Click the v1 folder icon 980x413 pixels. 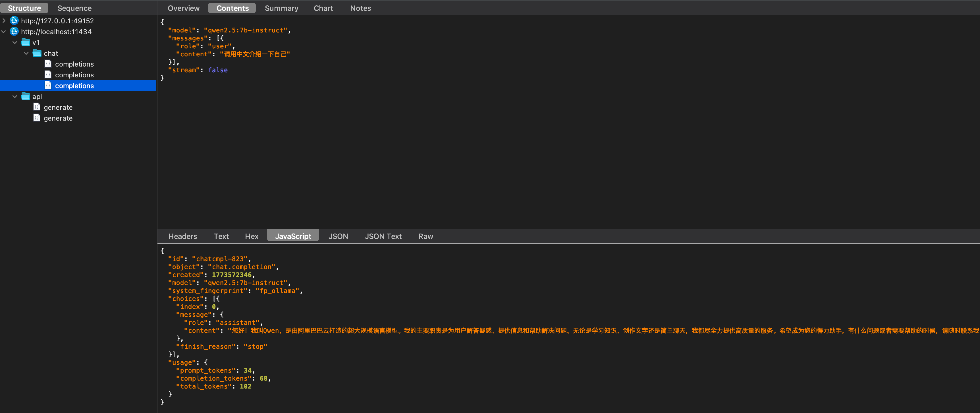(26, 42)
